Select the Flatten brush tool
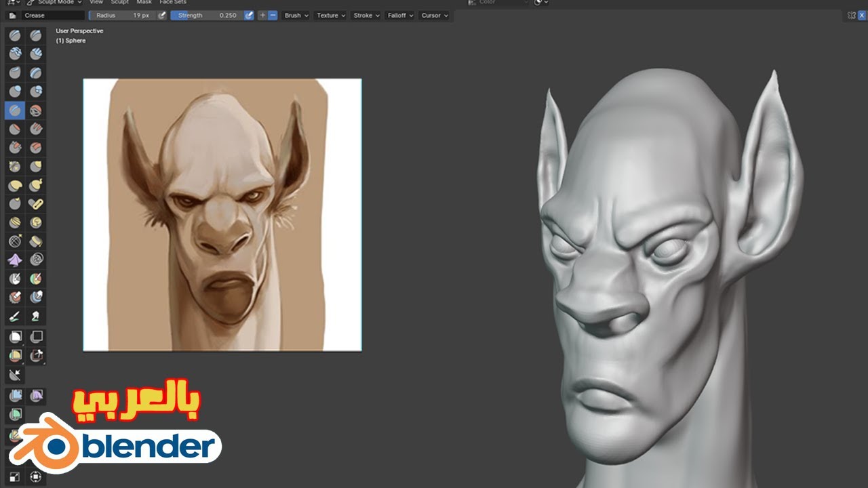868x488 pixels. coord(15,129)
